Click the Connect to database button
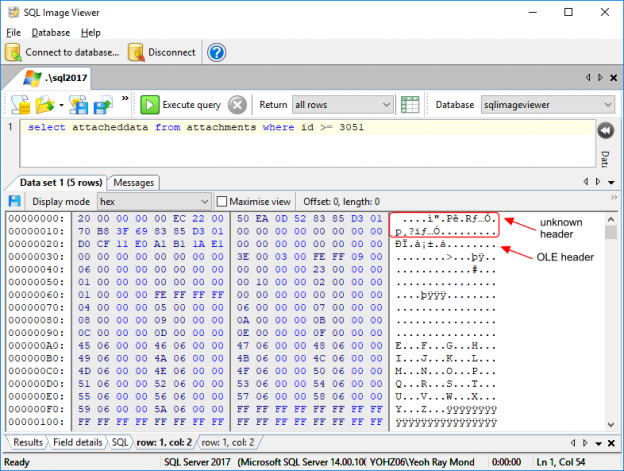The image size is (624, 471). 62,53
